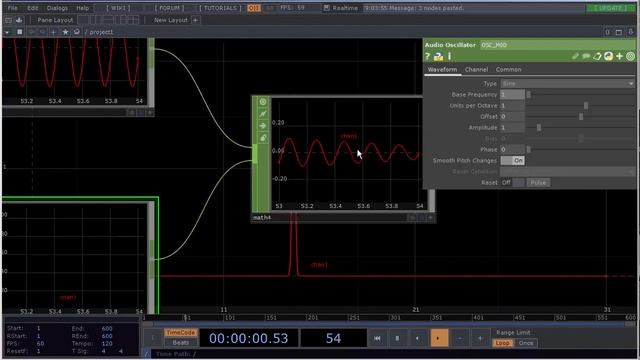The width and height of the screenshot is (640, 360).
Task: Click the second flag icon on math4 node
Action: tap(263, 114)
